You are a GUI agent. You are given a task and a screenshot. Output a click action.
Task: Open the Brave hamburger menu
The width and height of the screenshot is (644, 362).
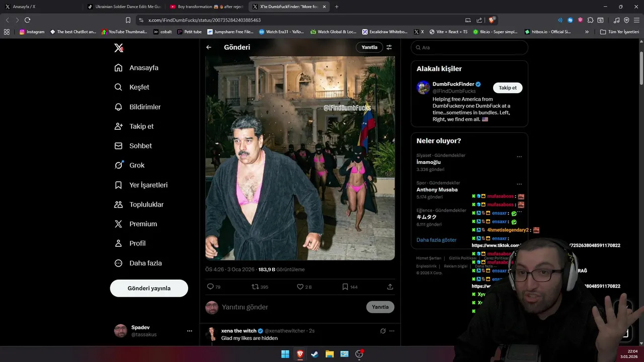[636, 20]
